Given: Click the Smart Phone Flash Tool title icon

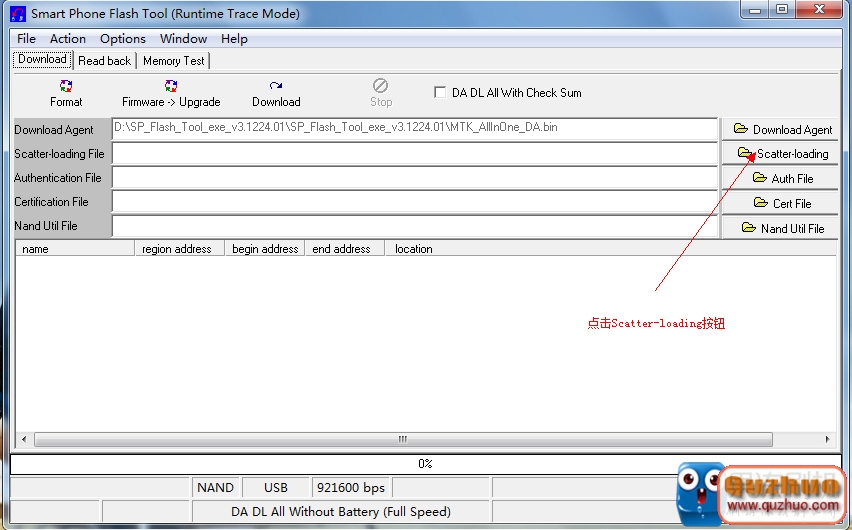Looking at the screenshot, I should point(18,14).
